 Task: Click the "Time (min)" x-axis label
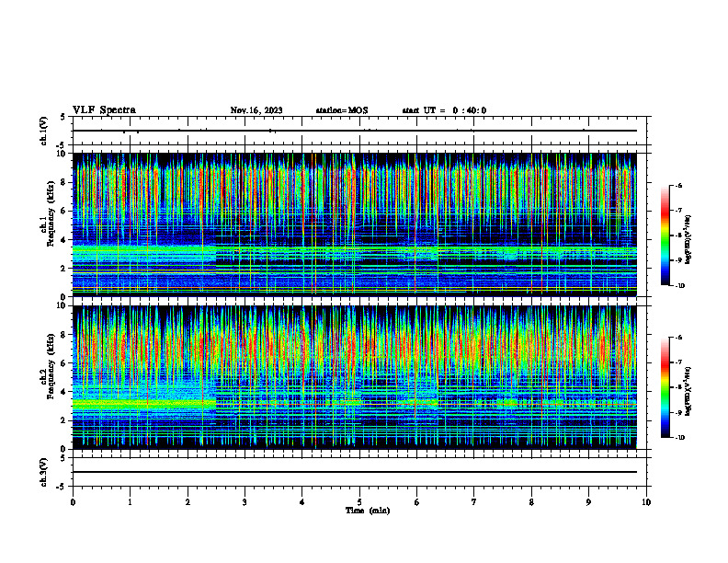(368, 511)
